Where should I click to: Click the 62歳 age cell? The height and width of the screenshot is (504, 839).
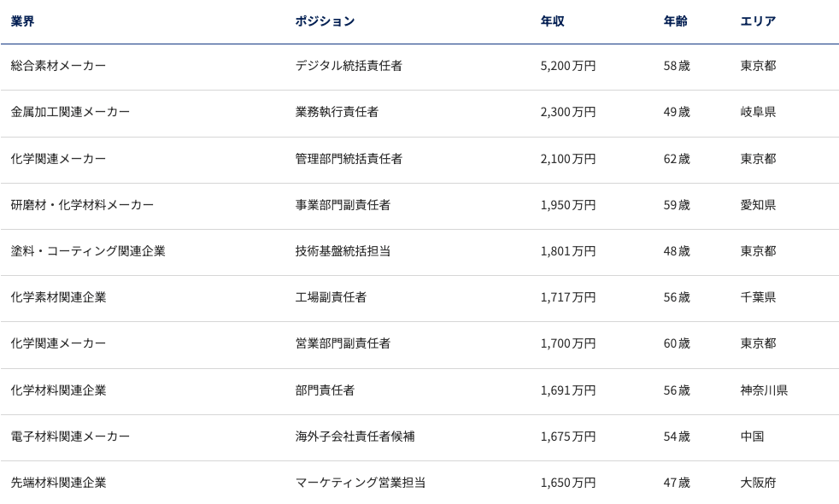coord(677,159)
